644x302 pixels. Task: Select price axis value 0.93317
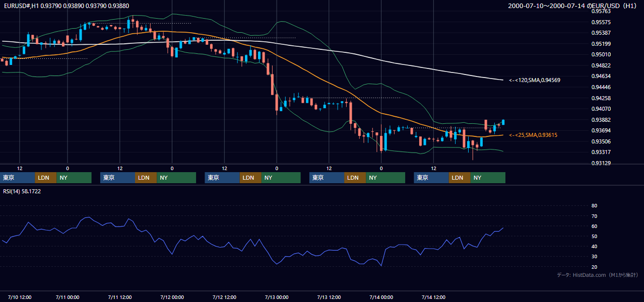click(x=601, y=152)
